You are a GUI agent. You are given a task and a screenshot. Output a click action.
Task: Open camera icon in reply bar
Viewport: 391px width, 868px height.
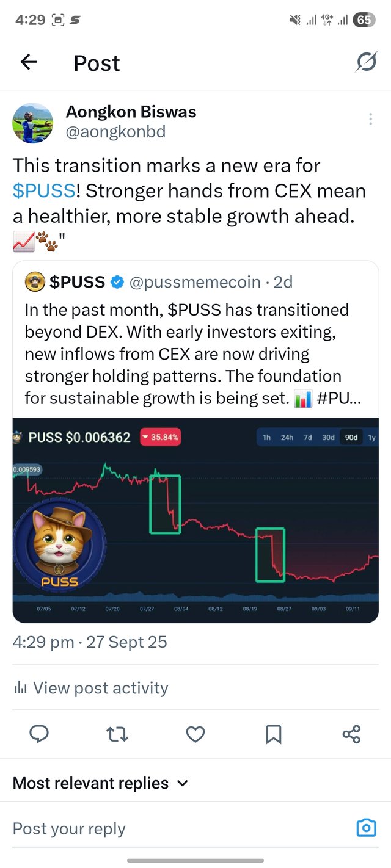tap(365, 828)
